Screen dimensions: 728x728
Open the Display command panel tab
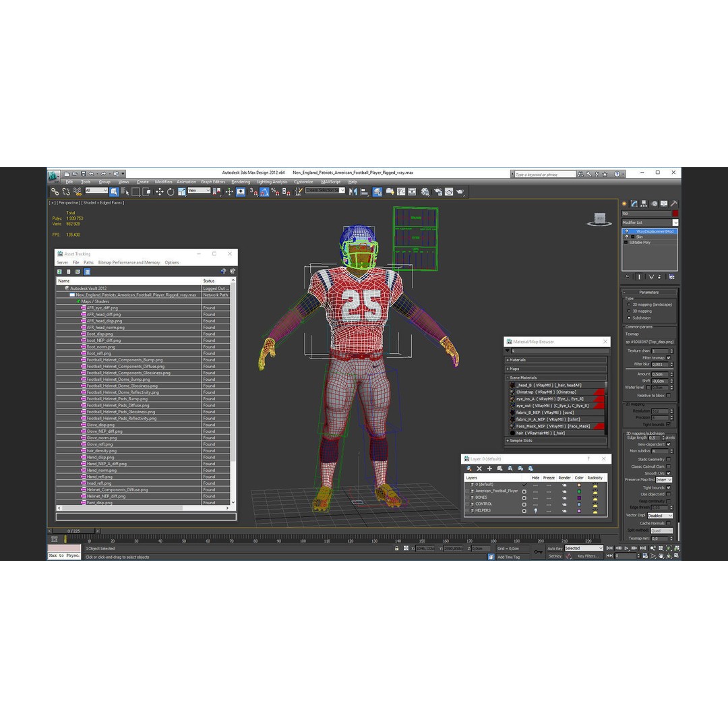point(664,204)
